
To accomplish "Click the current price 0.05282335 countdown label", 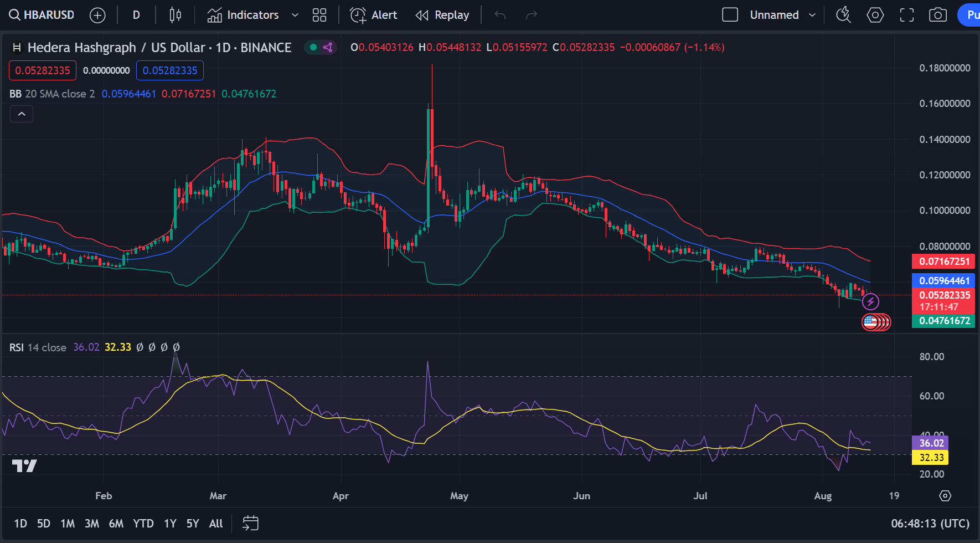I will [943, 301].
